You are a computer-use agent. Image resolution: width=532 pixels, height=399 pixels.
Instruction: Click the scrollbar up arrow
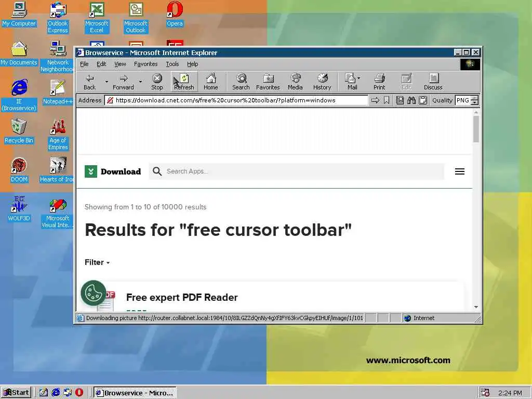[476, 112]
